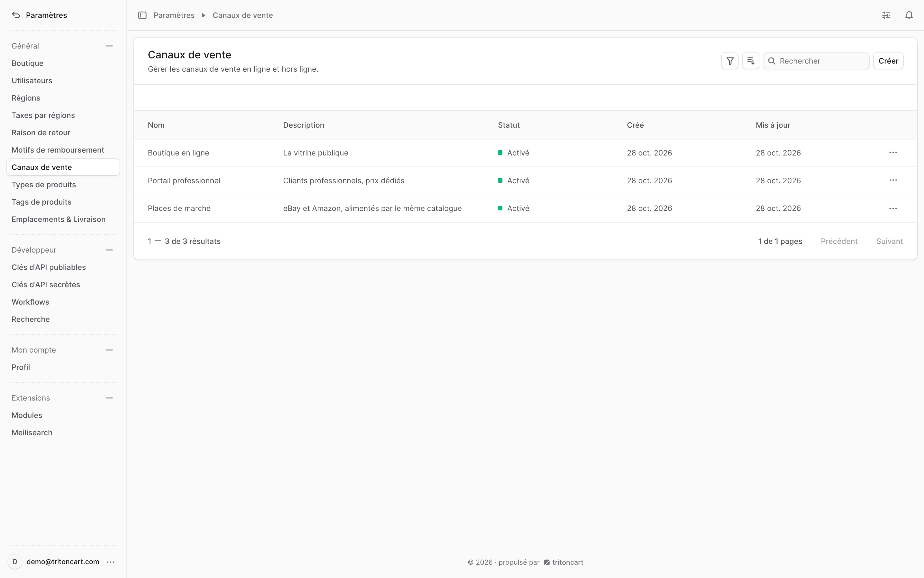This screenshot has width=924, height=578.
Task: Open Clés d'API secrètes
Action: tap(63, 285)
